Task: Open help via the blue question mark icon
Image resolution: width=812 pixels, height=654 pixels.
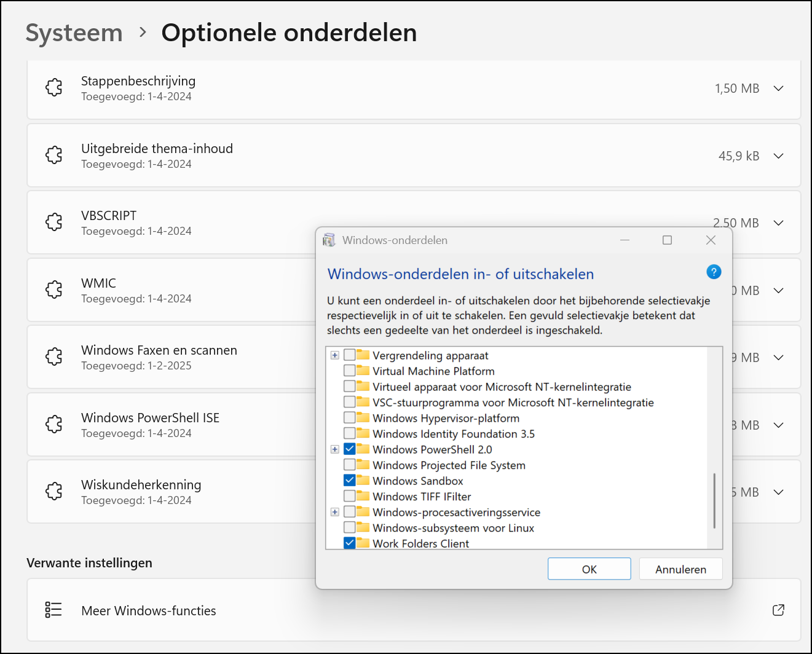Action: pyautogui.click(x=714, y=272)
